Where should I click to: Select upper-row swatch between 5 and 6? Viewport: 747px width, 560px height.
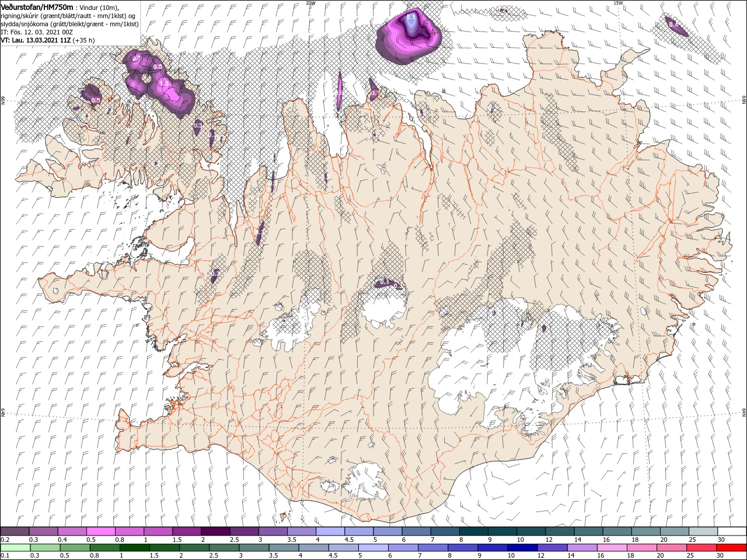(388, 531)
